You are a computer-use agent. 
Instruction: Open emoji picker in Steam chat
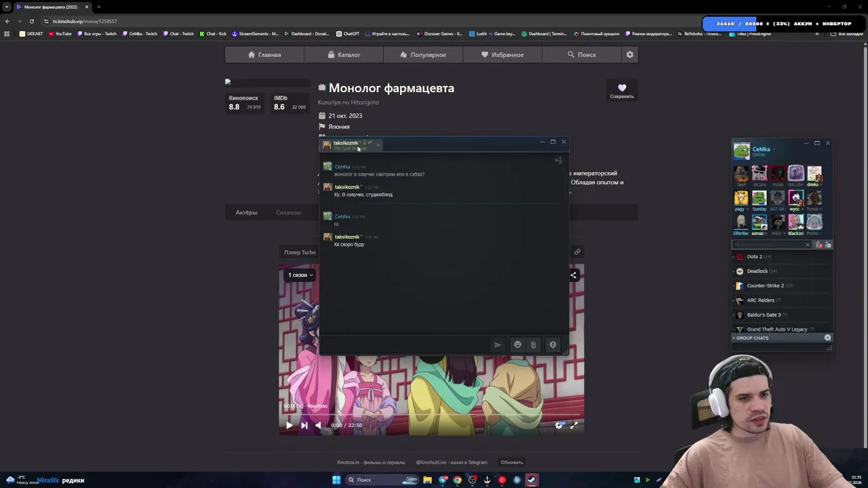tap(517, 345)
